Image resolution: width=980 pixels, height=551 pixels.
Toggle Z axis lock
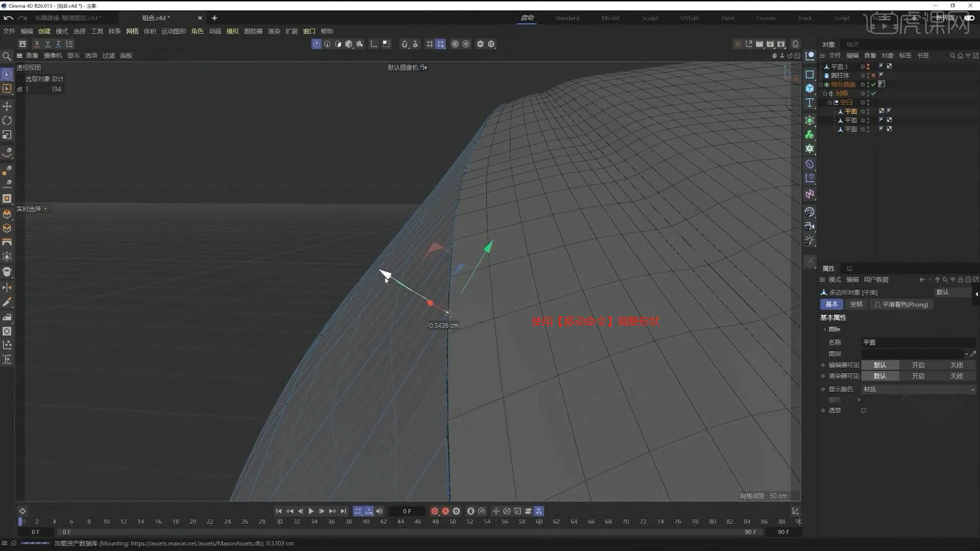tap(58, 44)
